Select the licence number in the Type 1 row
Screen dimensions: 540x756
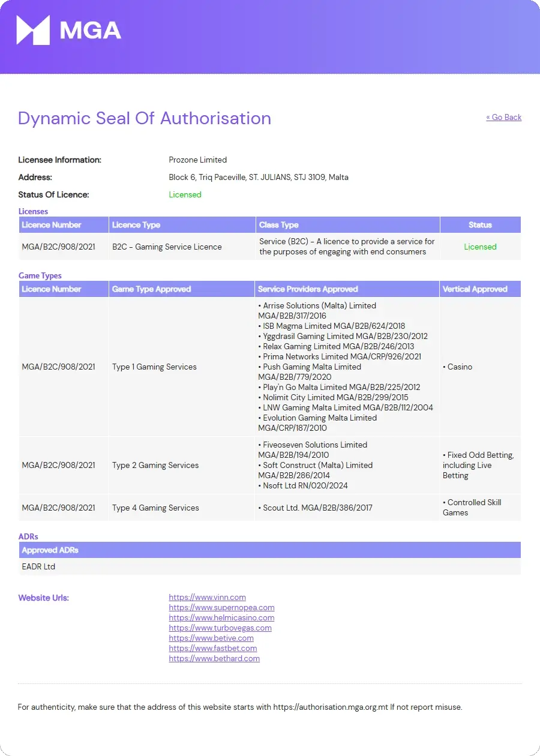pos(58,367)
